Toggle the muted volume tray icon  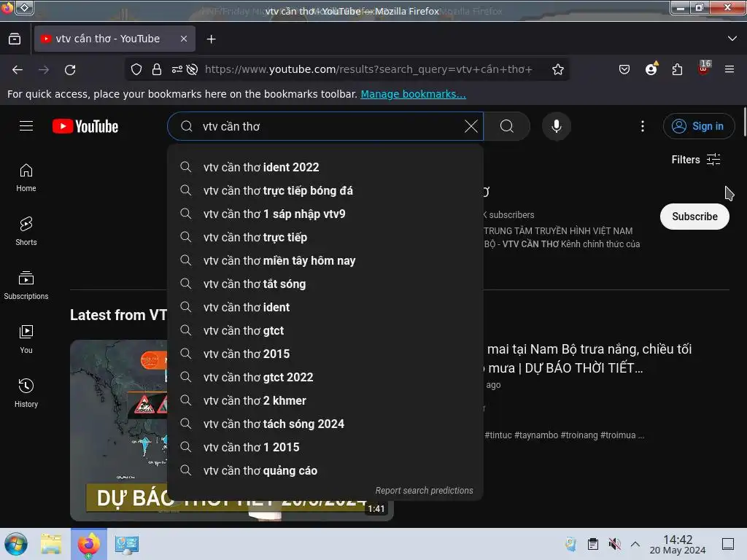614,544
